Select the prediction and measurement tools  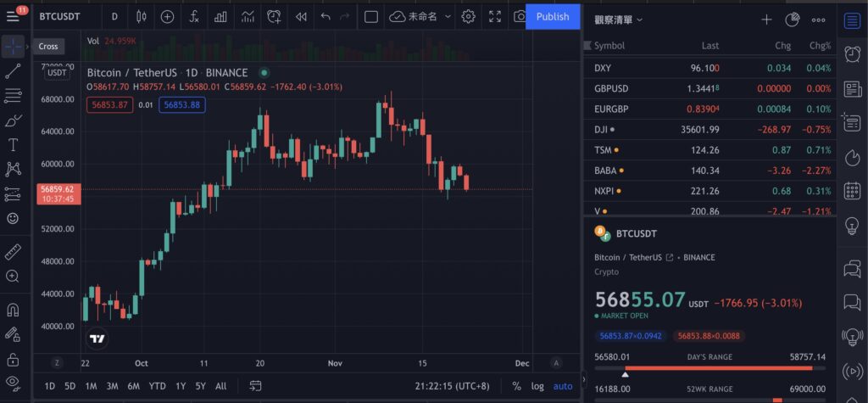pos(13,194)
